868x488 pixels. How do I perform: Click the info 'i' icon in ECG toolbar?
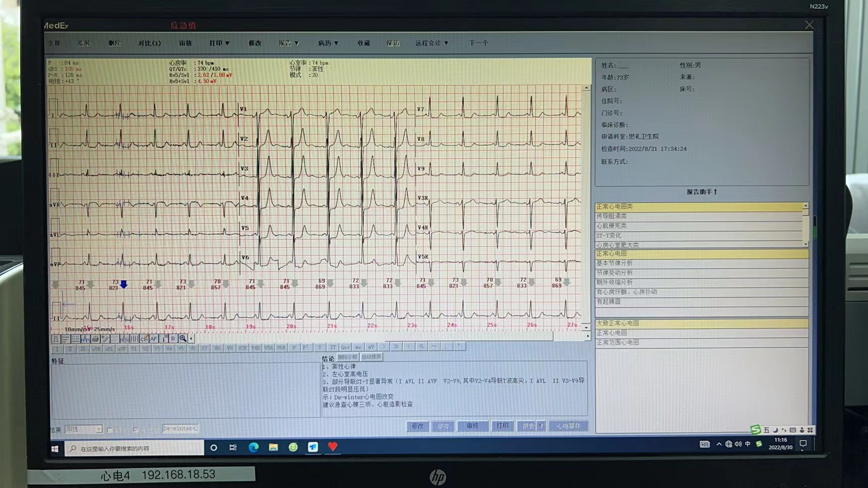[x=164, y=339]
